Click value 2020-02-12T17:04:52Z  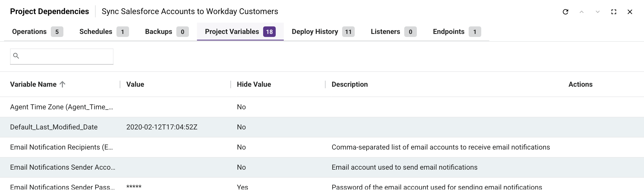point(162,127)
